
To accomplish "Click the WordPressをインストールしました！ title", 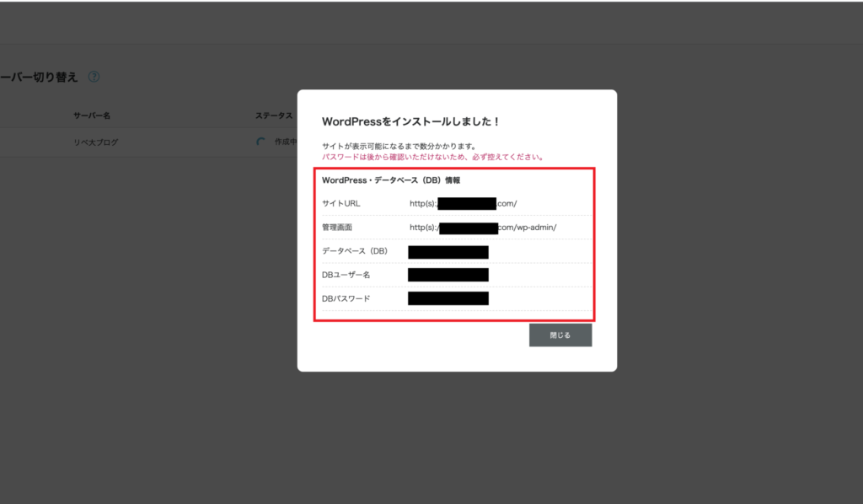I will click(410, 121).
